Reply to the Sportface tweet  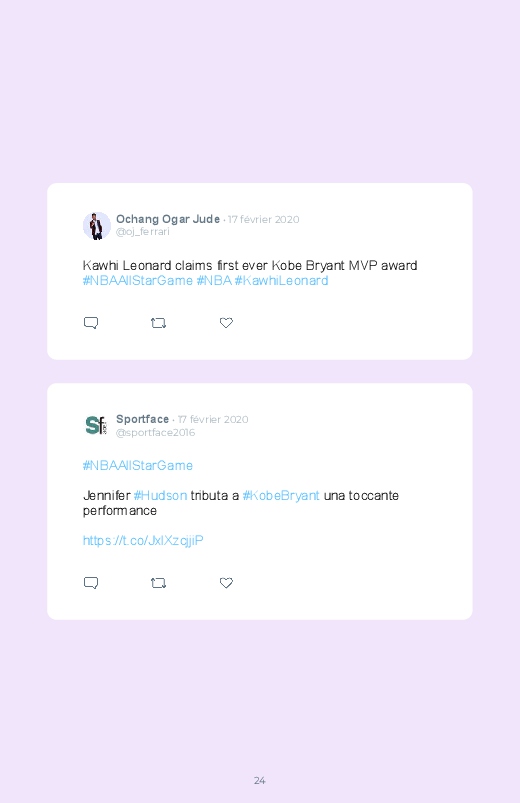coord(91,583)
